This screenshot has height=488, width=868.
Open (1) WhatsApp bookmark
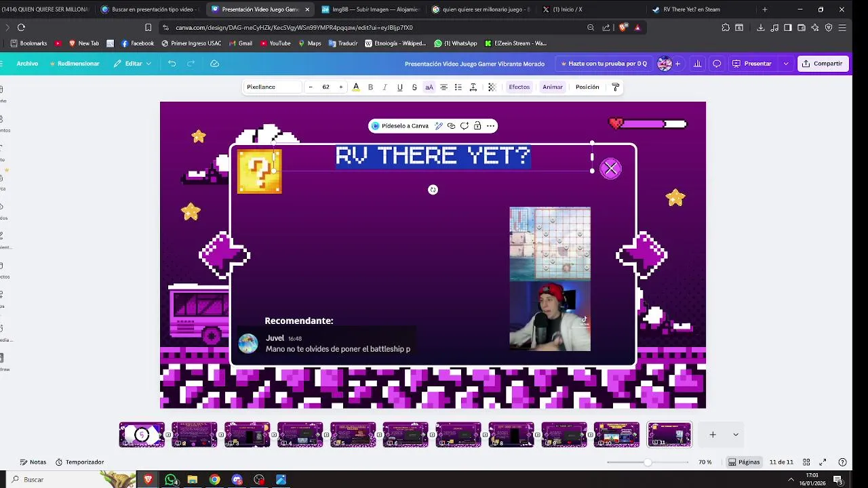pos(456,43)
